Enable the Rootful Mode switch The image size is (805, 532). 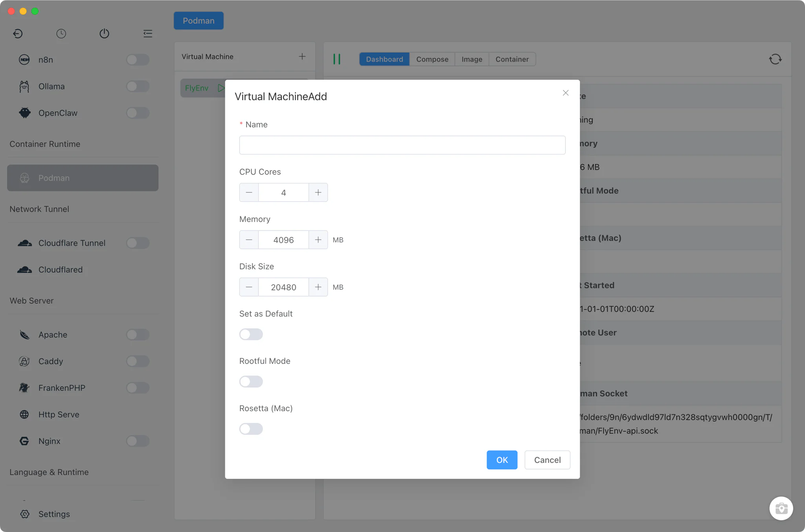click(251, 382)
